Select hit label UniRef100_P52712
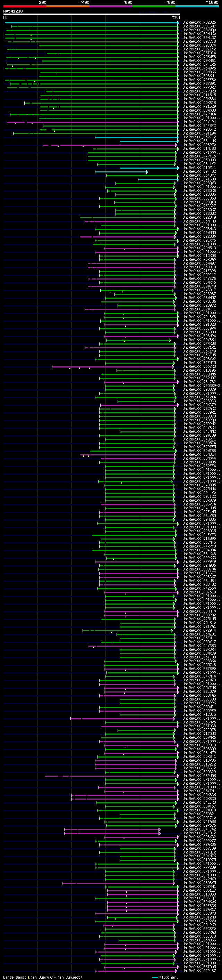 tap(199, 137)
